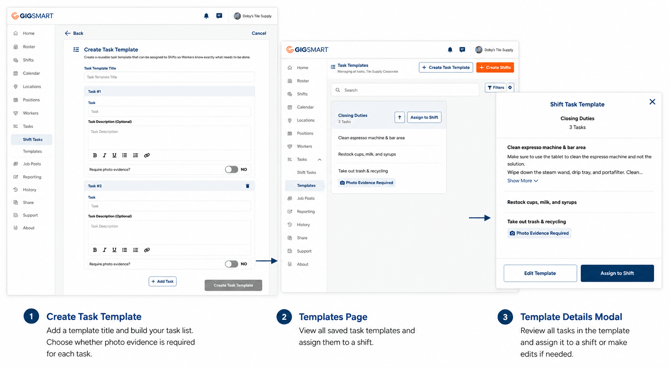Viewport: 670px width, 368px height.
Task: Click the 'Closing Duties' card title on Templates page
Action: click(x=353, y=115)
